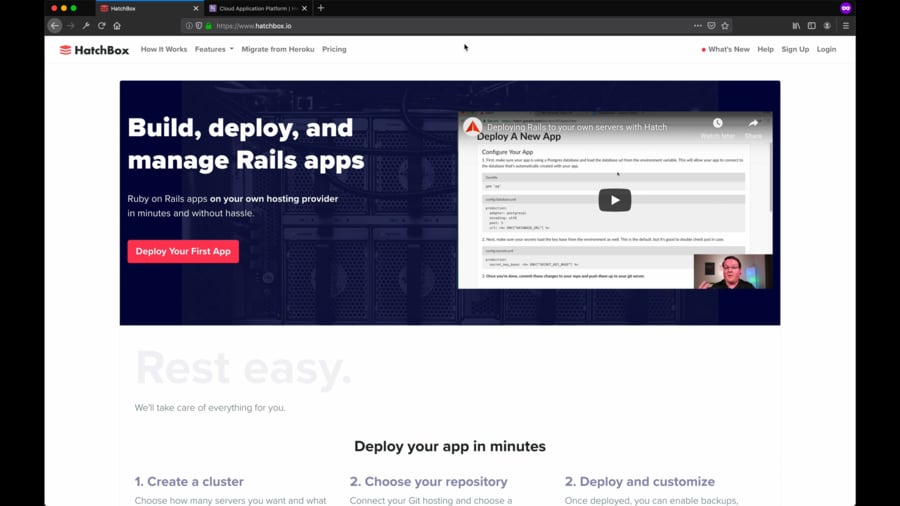Click the green padlock security icon
Image resolution: width=900 pixels, height=506 pixels.
(208, 26)
